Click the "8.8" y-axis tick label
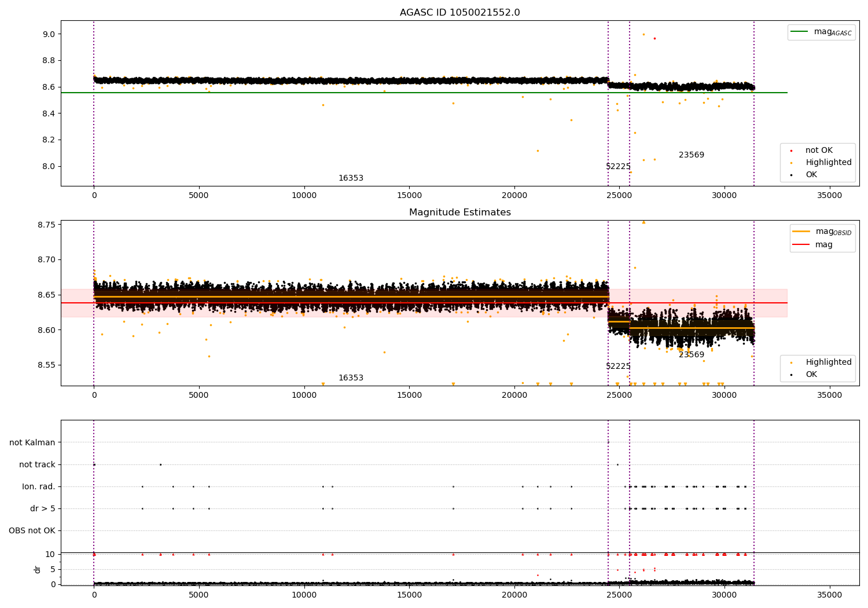 [x=49, y=61]
